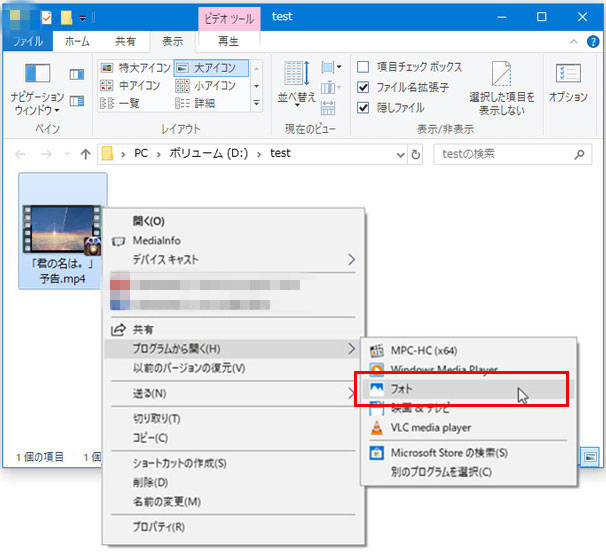This screenshot has width=606, height=552.
Task: Collapse the ribbon with chevron
Action: pos(574,41)
